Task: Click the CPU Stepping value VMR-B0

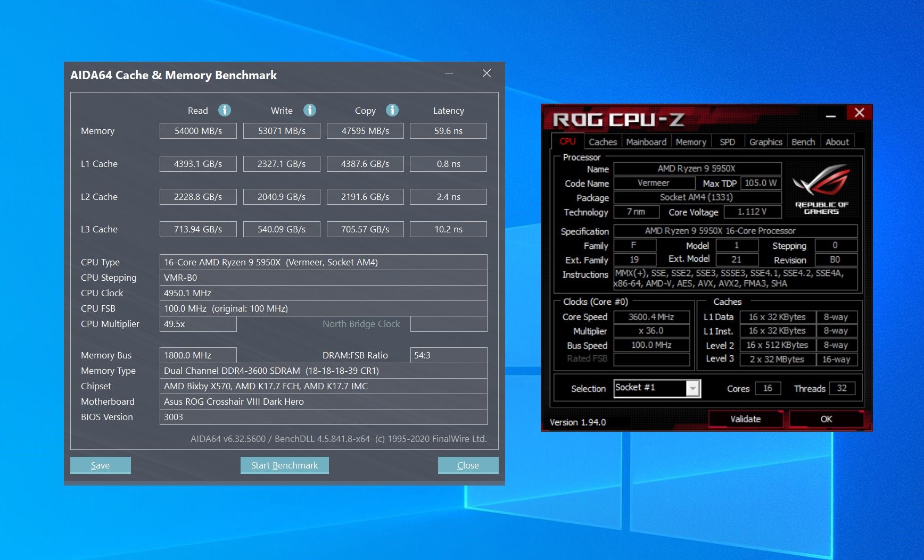Action: 324,278
